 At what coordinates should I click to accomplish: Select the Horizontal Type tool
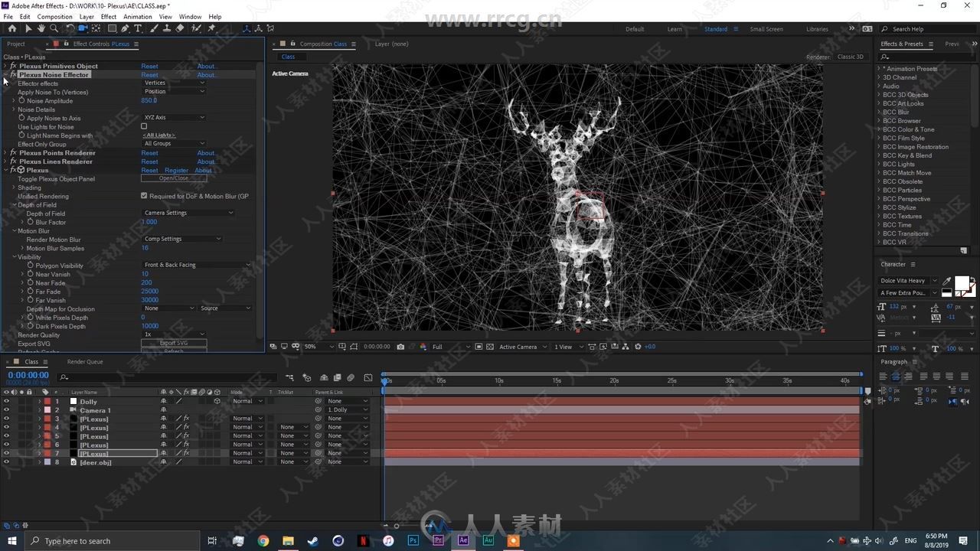coord(138,28)
